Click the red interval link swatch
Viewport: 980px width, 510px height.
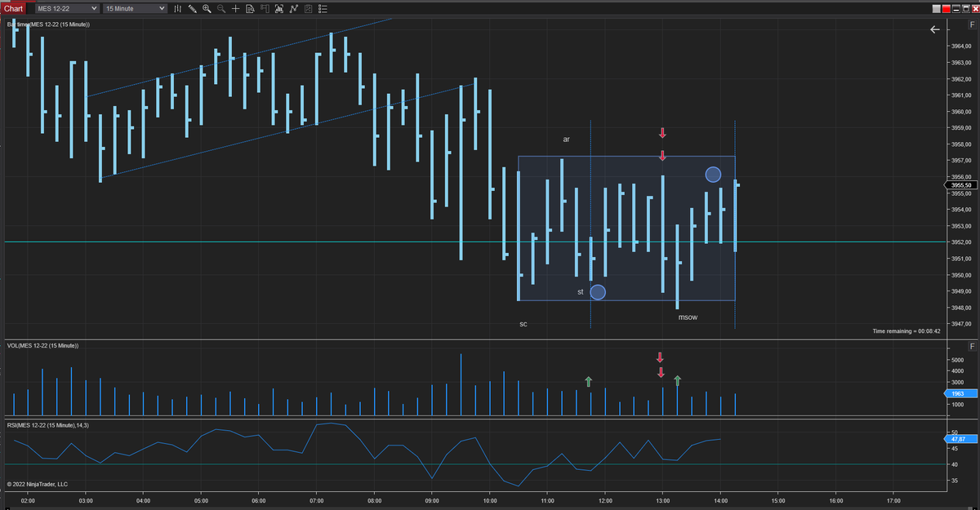click(947, 9)
